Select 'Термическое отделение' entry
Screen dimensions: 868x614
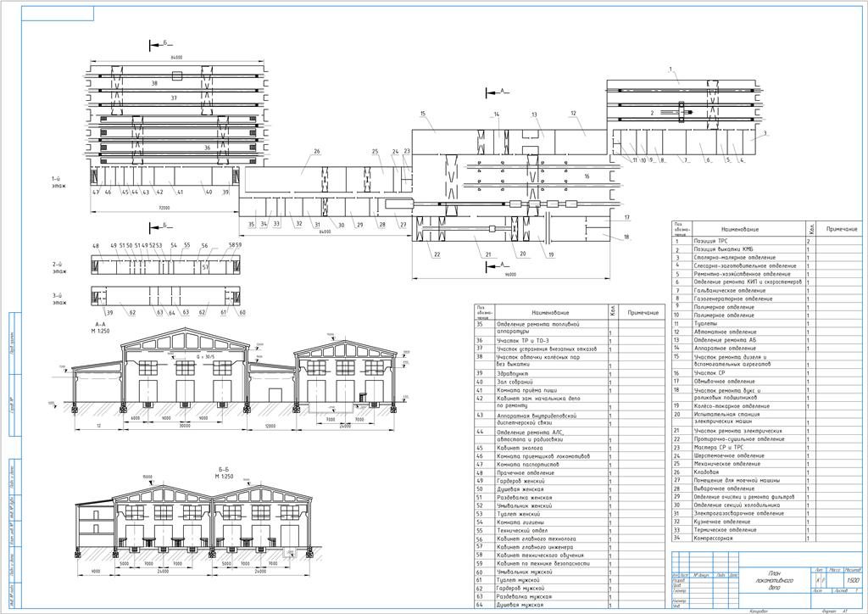pos(766,530)
